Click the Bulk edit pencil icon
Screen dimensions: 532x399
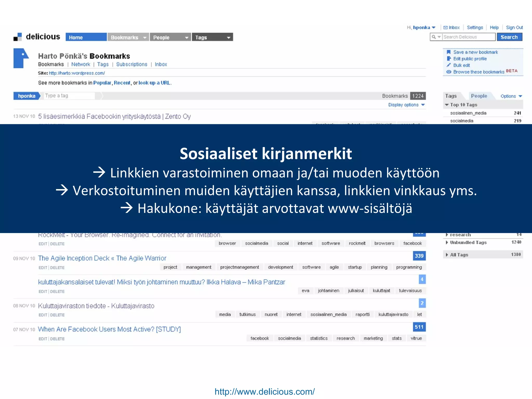click(x=449, y=65)
